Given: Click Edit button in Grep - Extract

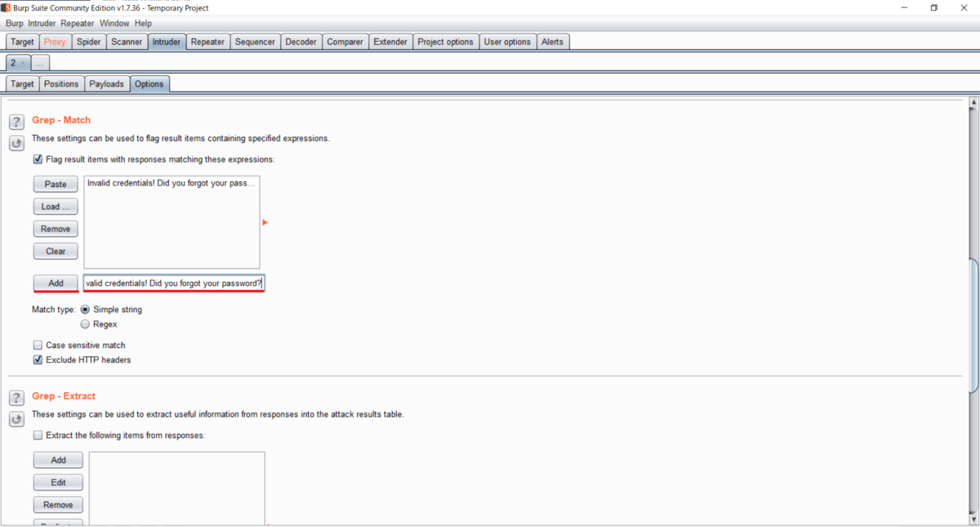Looking at the screenshot, I should (58, 483).
